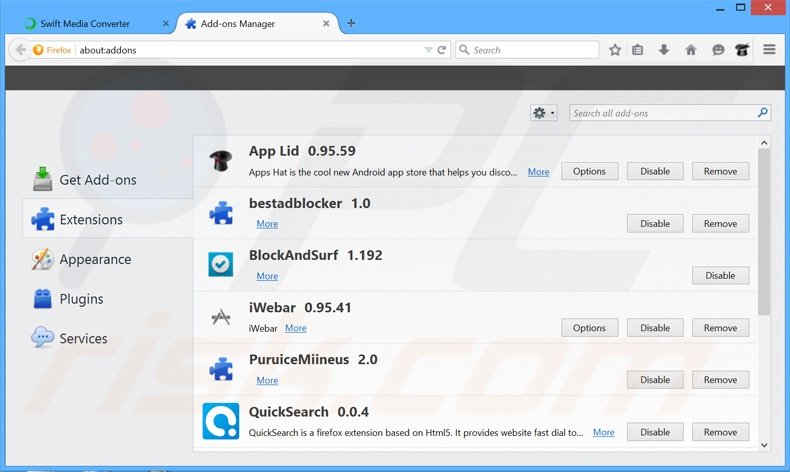
Task: Click More link for QuickSearch
Action: pyautogui.click(x=604, y=432)
